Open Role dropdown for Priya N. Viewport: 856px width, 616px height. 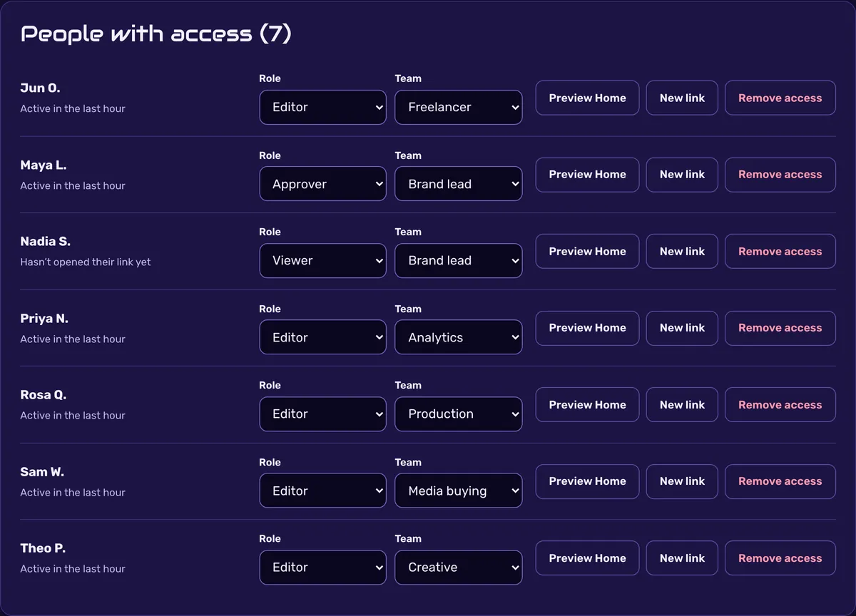tap(322, 337)
